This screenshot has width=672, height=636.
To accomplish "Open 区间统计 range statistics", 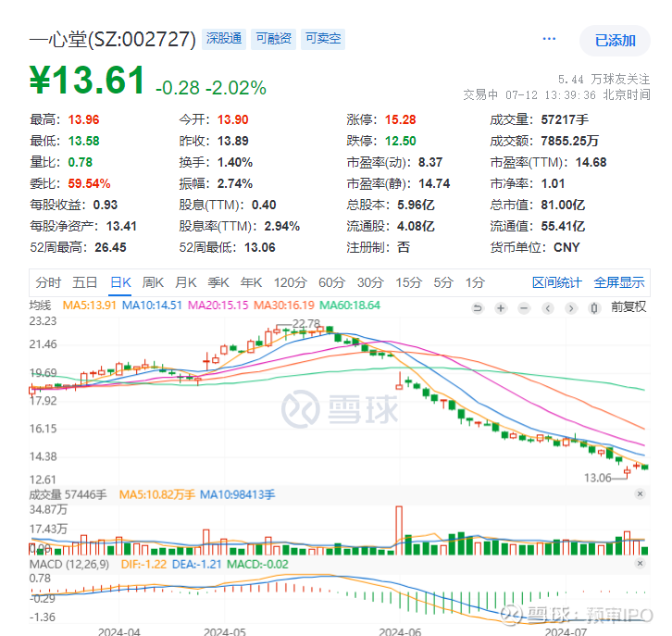I will click(x=556, y=283).
